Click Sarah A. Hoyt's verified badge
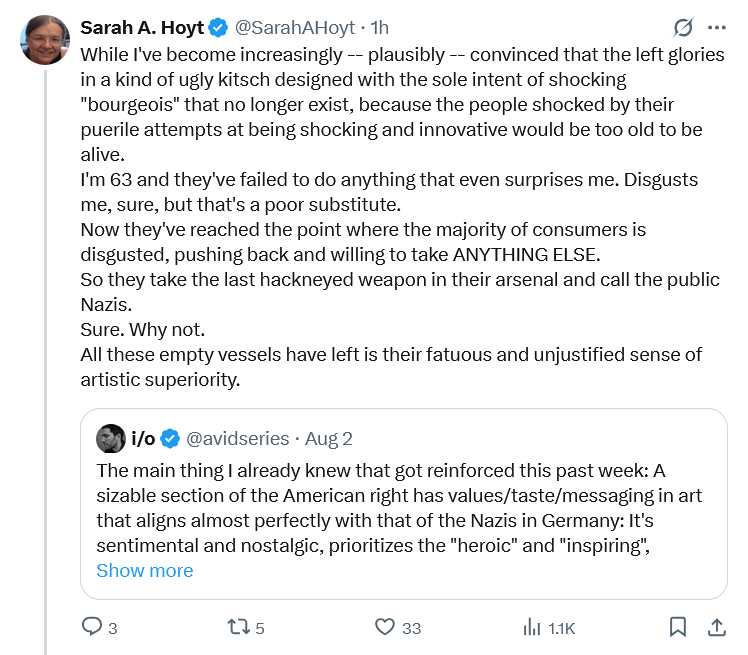Viewport: 748px width, 655px height. click(219, 27)
